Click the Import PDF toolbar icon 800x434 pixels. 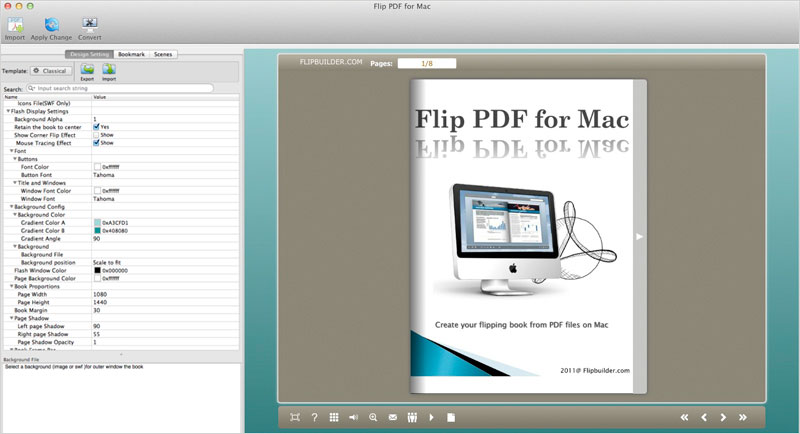point(15,25)
